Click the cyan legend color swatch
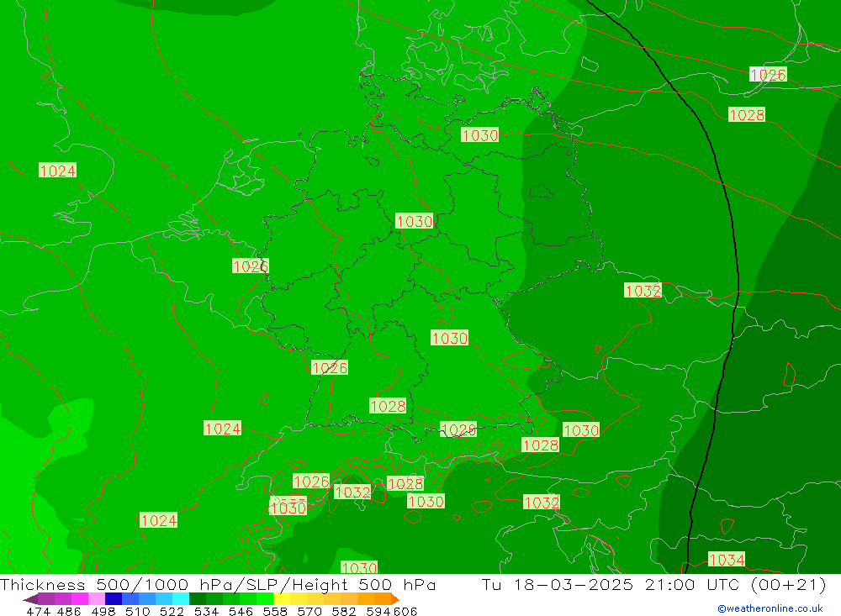 click(x=181, y=599)
